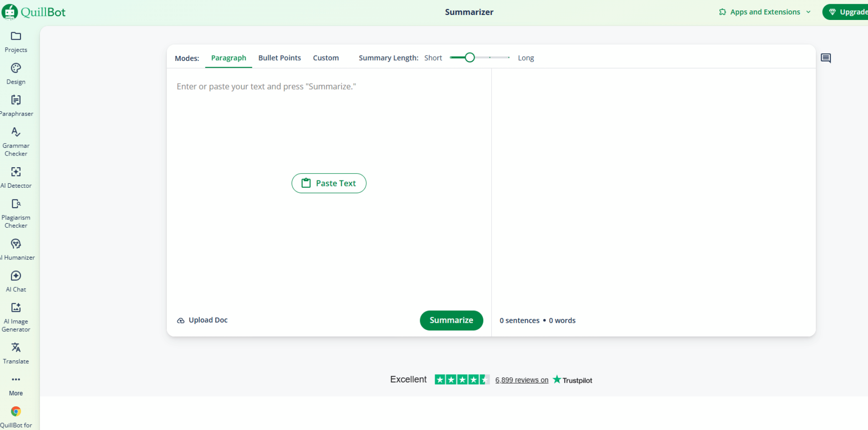Switch to Custom mode

[x=326, y=58]
